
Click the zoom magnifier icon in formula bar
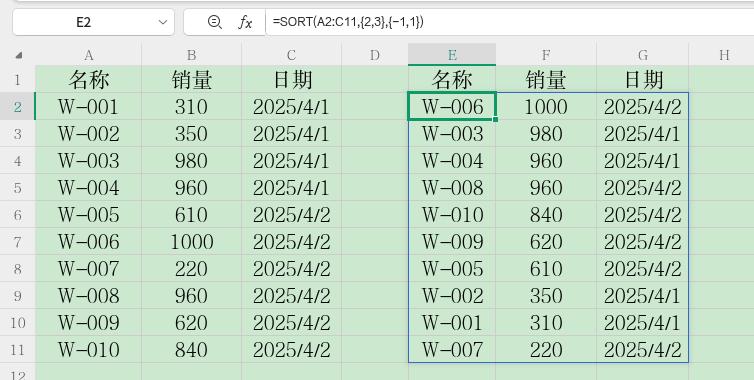[214, 22]
